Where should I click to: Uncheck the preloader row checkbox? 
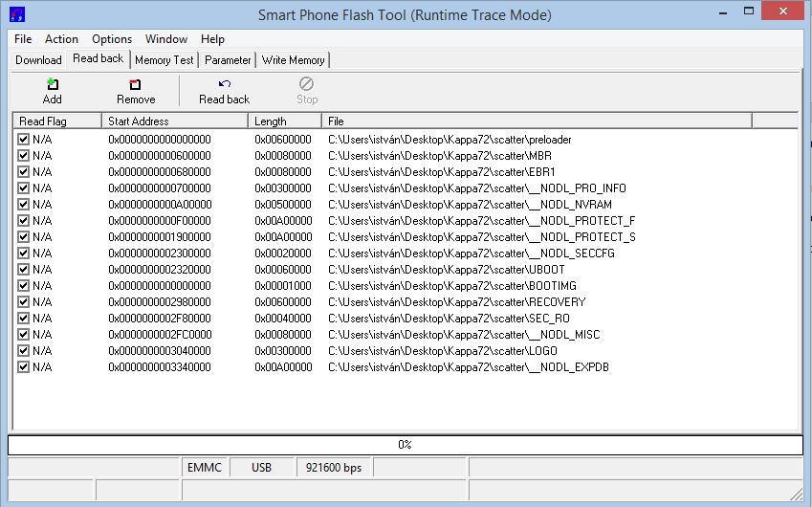[23, 140]
